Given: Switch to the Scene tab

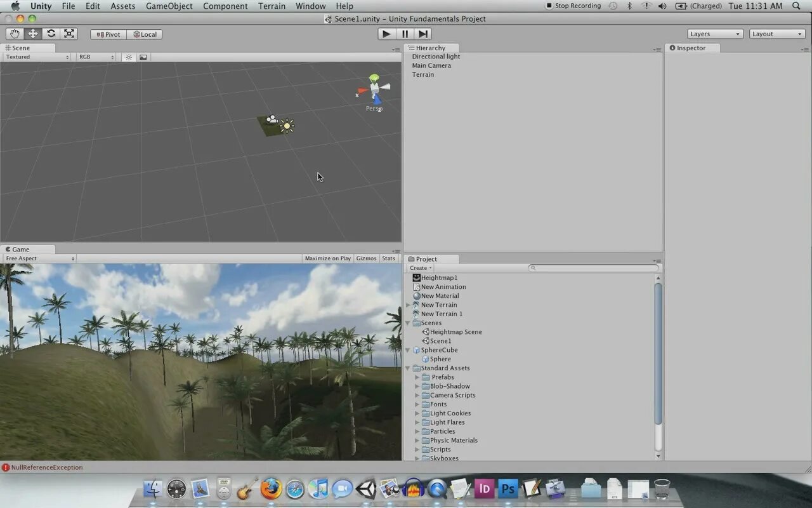Looking at the screenshot, I should [x=27, y=48].
